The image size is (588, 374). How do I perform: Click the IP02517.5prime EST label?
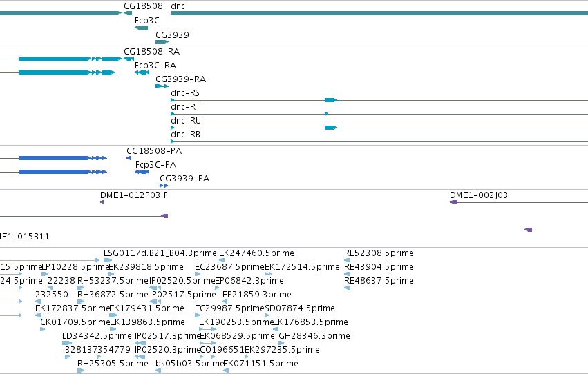coord(183,295)
